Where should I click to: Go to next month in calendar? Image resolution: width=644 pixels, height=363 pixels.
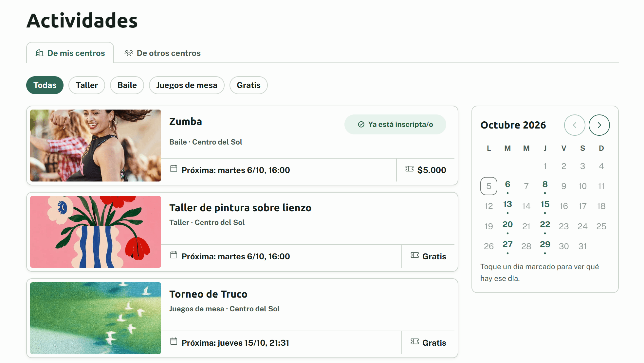pyautogui.click(x=599, y=125)
